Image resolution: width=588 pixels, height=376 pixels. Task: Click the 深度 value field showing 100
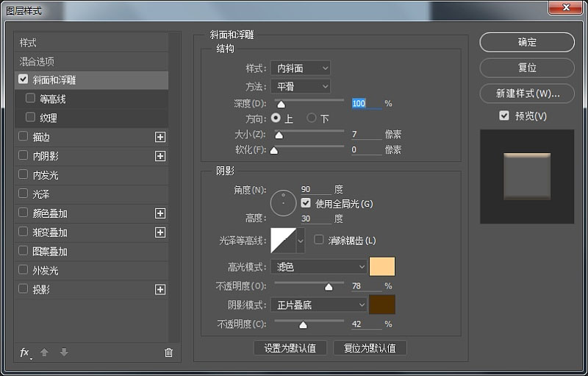click(366, 104)
